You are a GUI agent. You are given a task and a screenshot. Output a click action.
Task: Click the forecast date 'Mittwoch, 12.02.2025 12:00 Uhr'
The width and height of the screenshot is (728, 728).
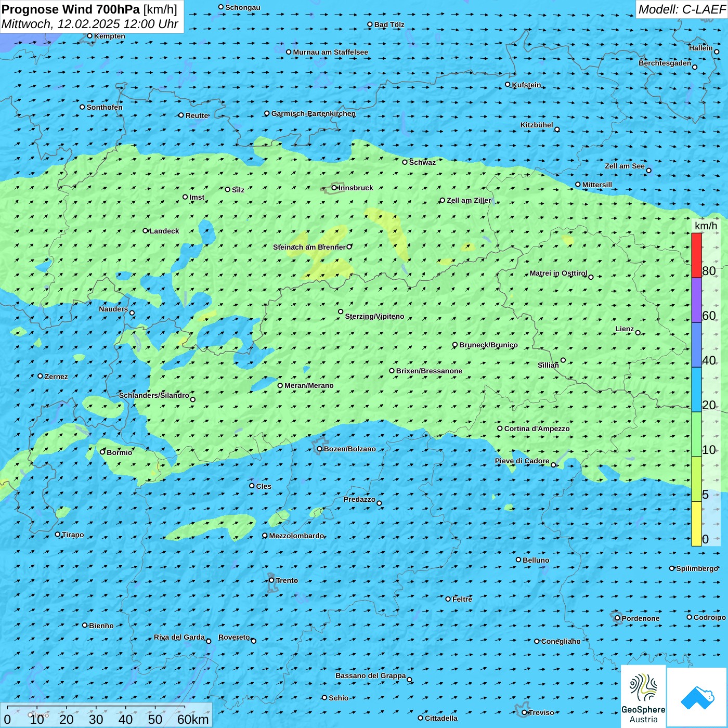[x=89, y=24]
